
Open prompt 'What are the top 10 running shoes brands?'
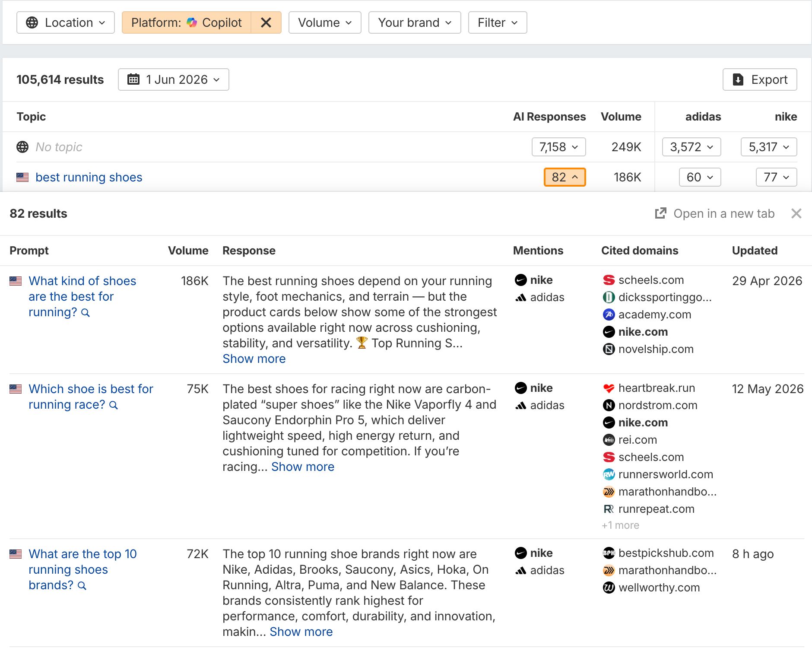point(82,569)
